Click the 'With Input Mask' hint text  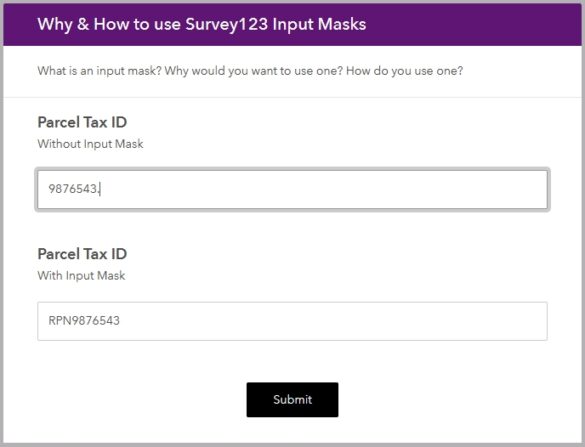[x=81, y=276]
